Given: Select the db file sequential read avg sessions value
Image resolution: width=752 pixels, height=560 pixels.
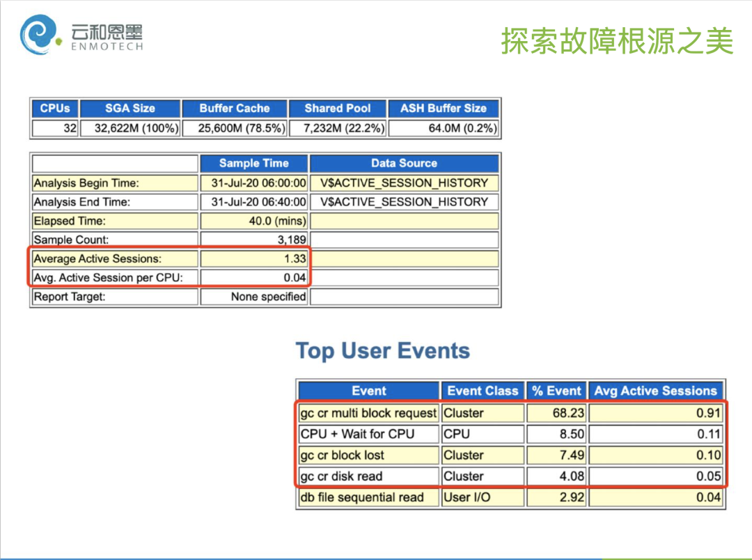Looking at the screenshot, I should (656, 497).
